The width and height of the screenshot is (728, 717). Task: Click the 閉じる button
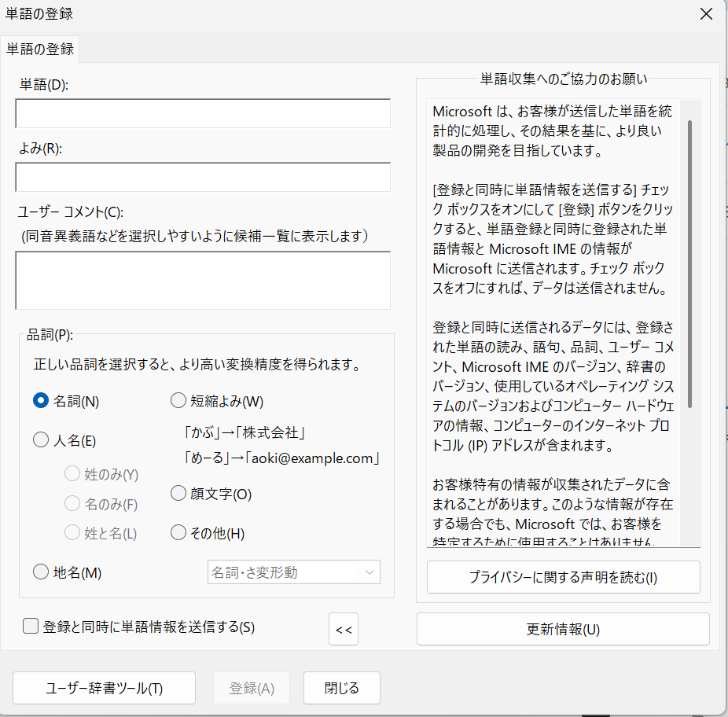pyautogui.click(x=342, y=688)
